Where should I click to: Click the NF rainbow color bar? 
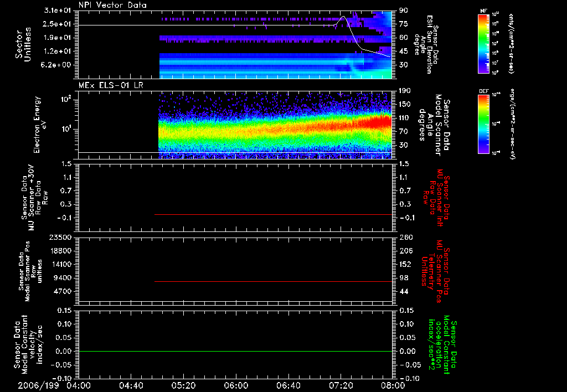click(x=484, y=44)
